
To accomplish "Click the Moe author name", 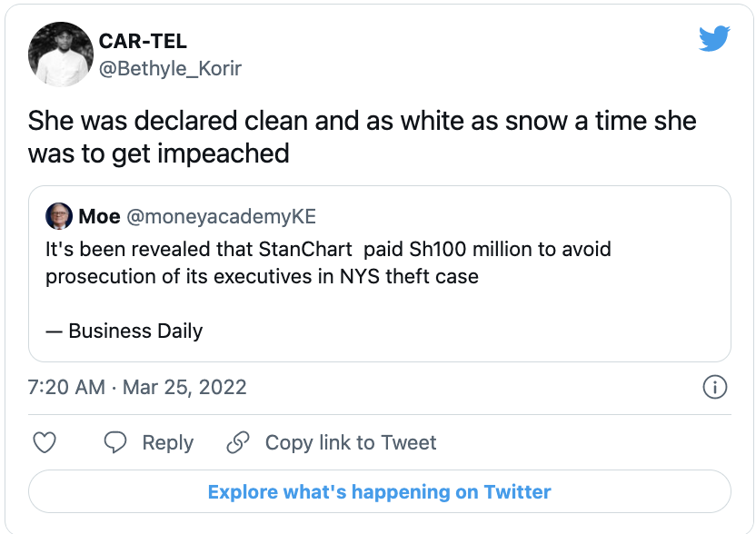I will point(100,216).
